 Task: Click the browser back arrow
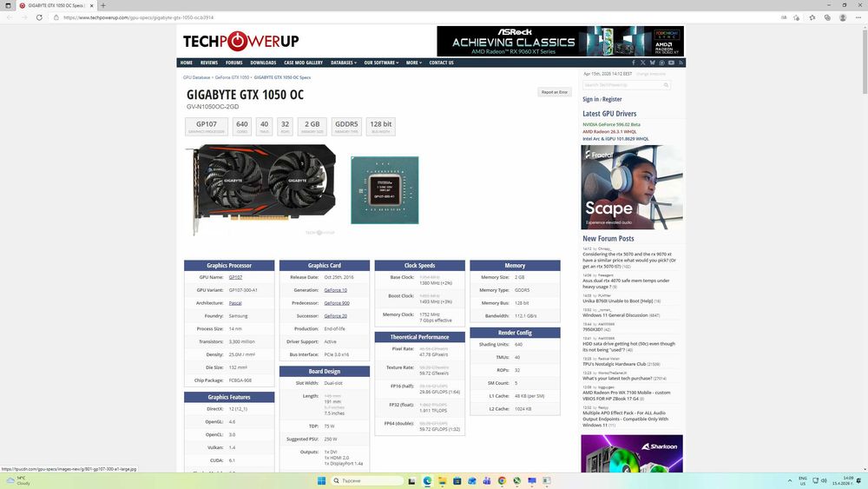tap(10, 17)
